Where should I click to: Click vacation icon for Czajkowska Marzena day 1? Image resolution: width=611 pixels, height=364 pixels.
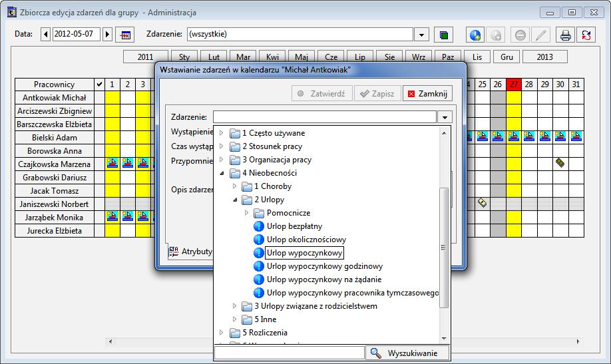click(112, 163)
